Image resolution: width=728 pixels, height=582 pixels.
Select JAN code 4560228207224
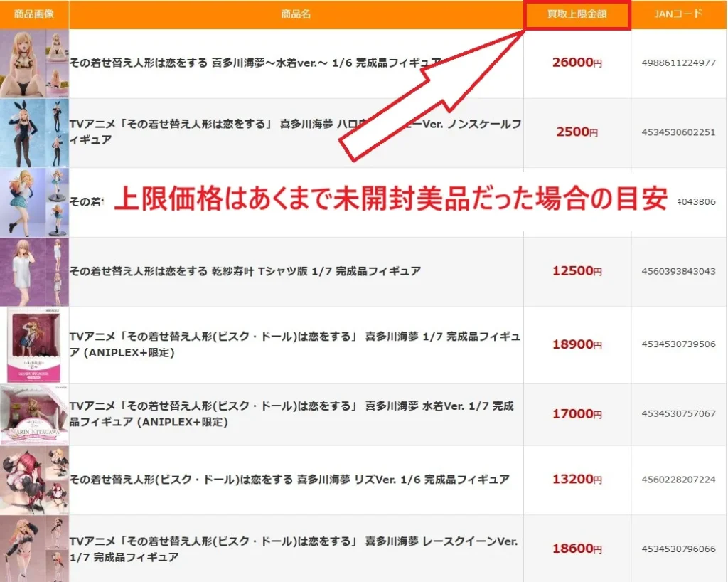point(678,480)
